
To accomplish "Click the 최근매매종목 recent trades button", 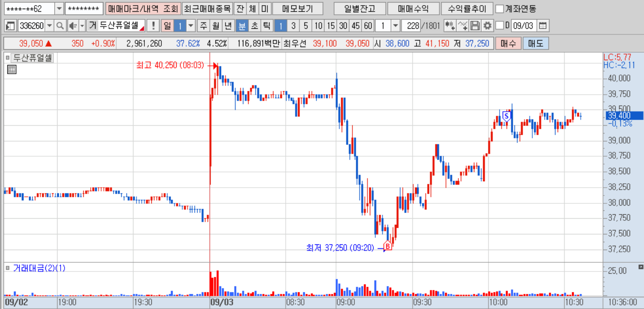I will [x=207, y=9].
